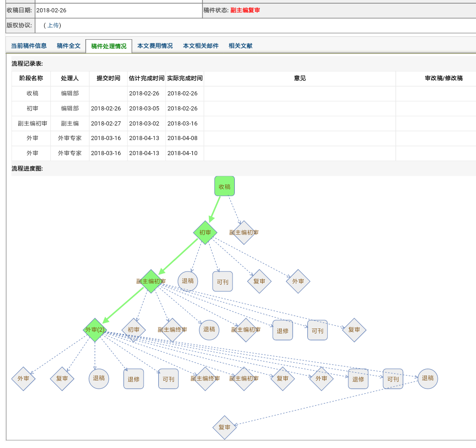Image resolution: width=476 pixels, height=448 pixels.
Task: Click the left 退稿 circle in fifth row
Action: (x=98, y=379)
